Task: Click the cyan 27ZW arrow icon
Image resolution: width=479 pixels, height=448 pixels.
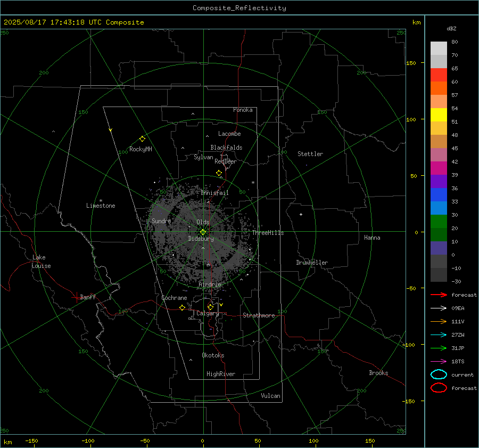Action: click(439, 335)
